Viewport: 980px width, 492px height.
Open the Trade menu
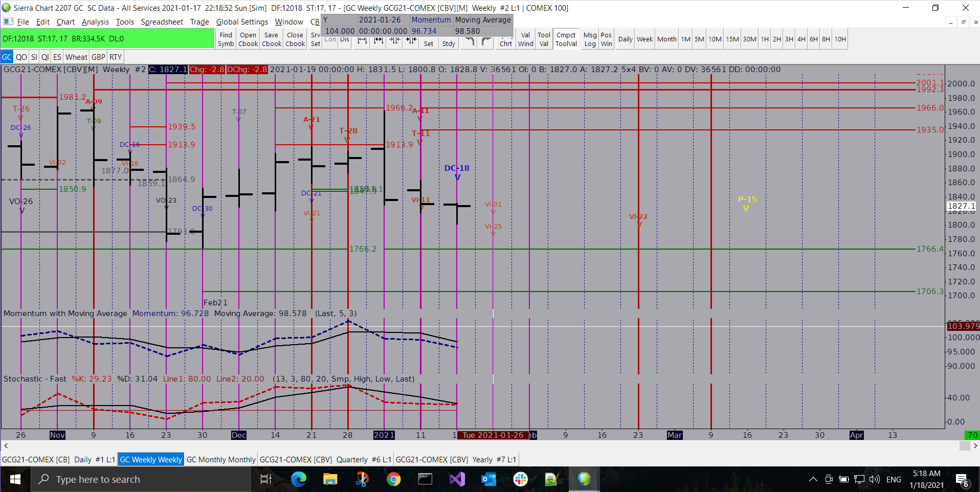tap(199, 21)
